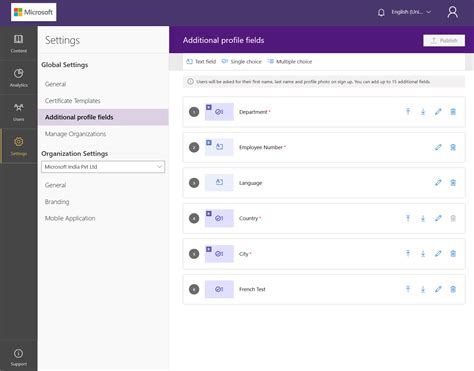Image resolution: width=474 pixels, height=371 pixels.
Task: Edit the Department field
Action: [x=438, y=112]
